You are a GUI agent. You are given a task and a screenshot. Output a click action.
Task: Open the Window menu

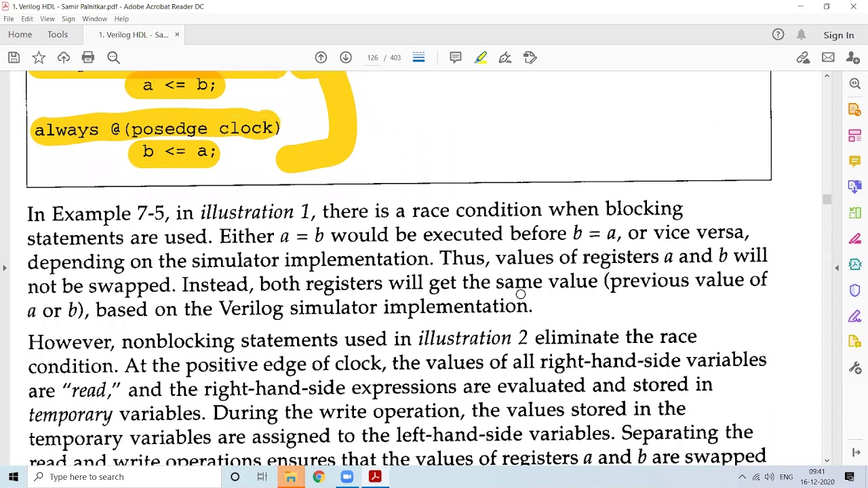(95, 19)
